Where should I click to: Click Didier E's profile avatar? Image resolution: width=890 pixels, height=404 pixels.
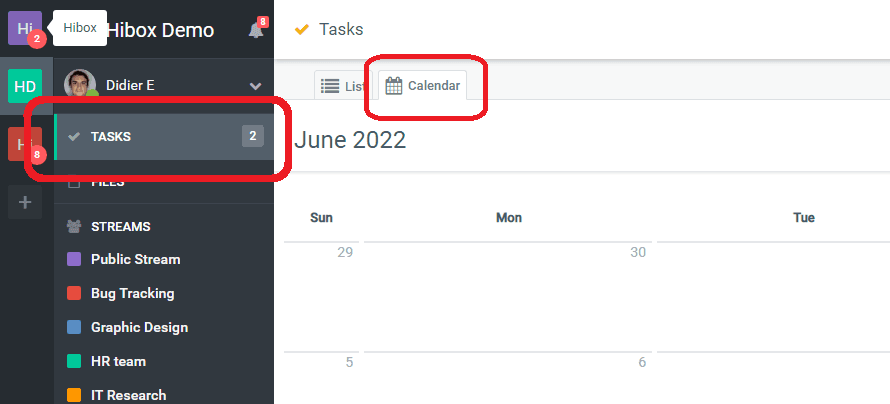click(x=80, y=85)
